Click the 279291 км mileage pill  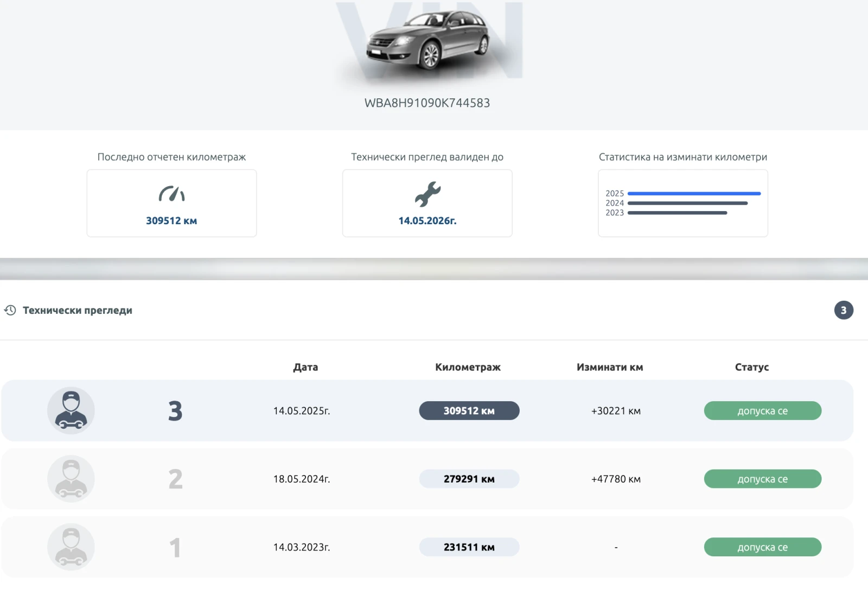(469, 479)
